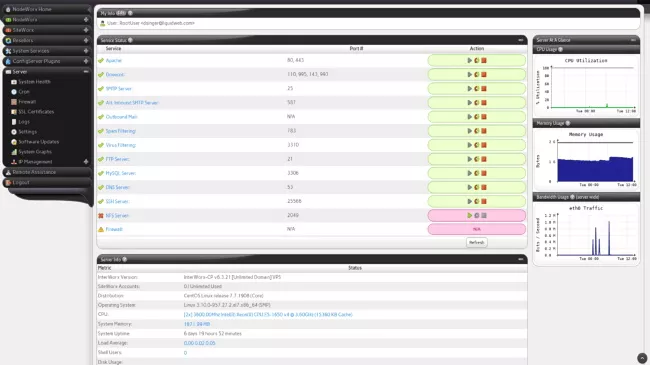Click the start icon for Apache service

(x=470, y=61)
